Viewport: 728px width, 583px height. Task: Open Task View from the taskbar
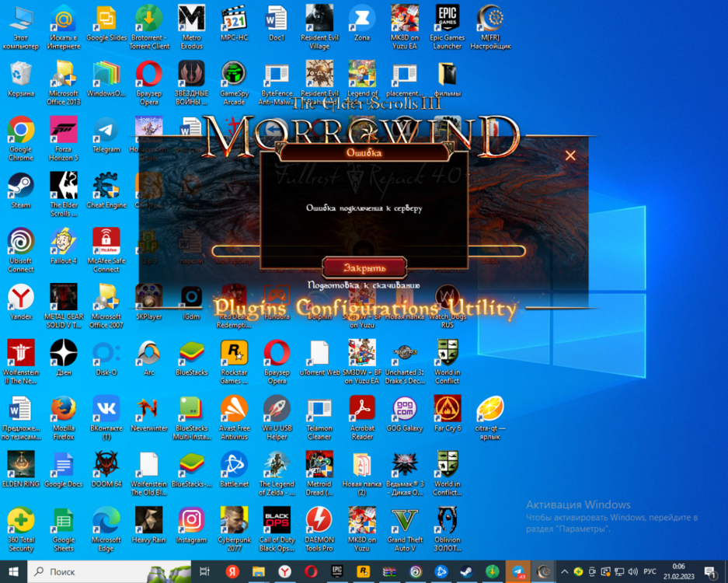click(x=205, y=572)
